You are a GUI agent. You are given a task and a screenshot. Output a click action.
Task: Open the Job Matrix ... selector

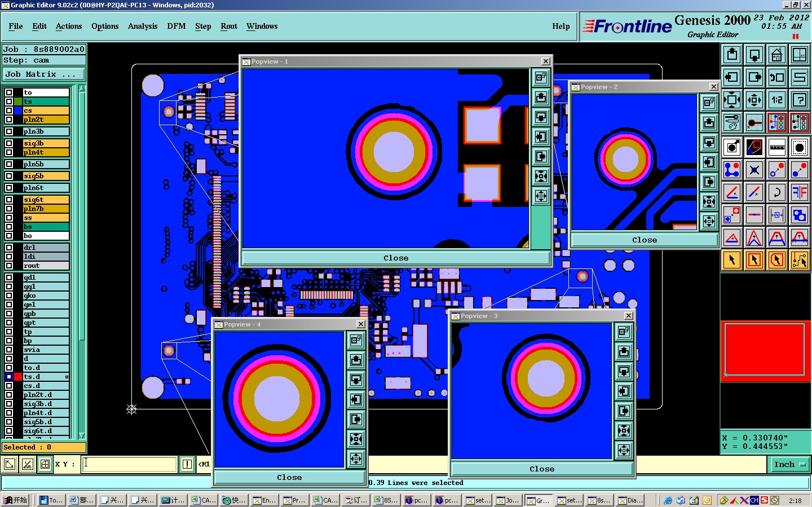(x=44, y=74)
